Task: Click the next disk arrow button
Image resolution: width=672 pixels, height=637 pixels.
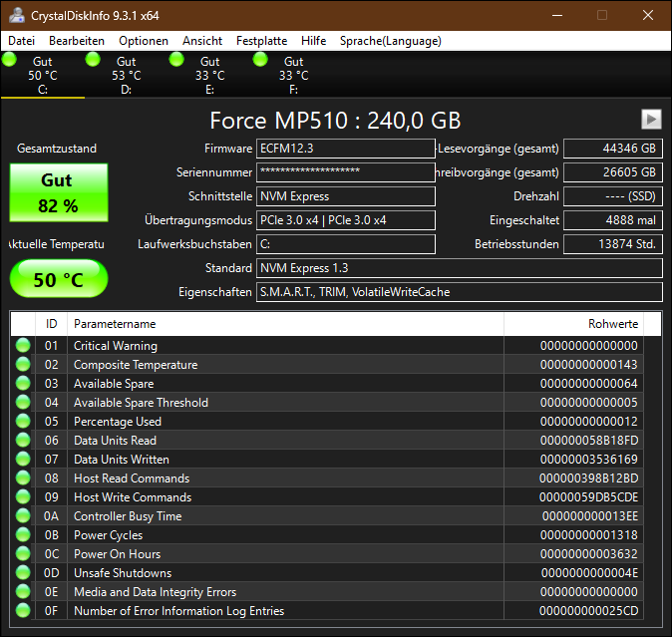Action: pos(651,119)
